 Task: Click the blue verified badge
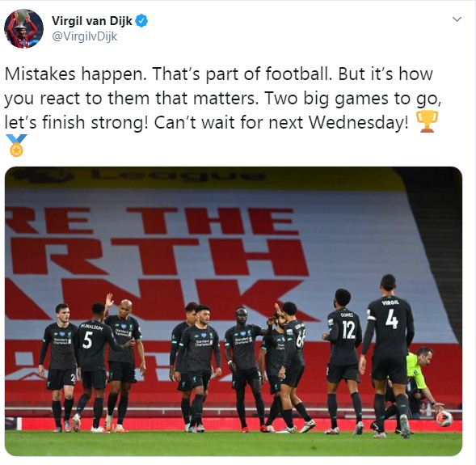pos(141,21)
